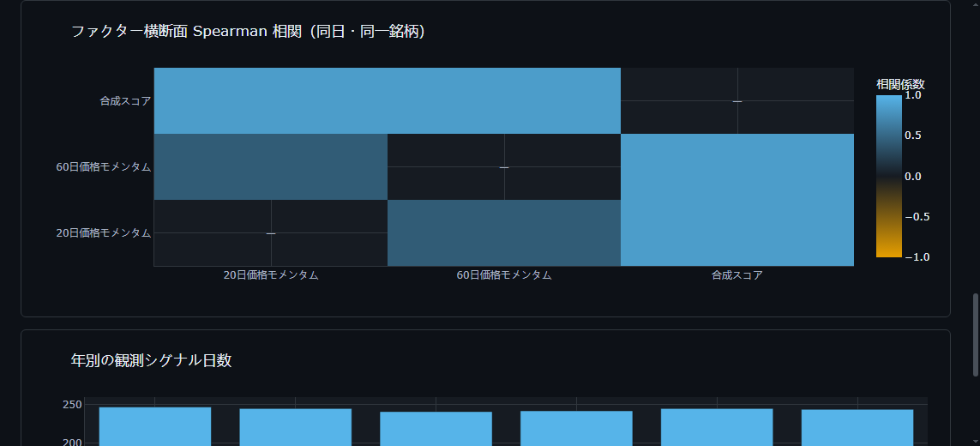Click the heading 年別の観測シグナル日数
980x446 pixels.
click(151, 360)
